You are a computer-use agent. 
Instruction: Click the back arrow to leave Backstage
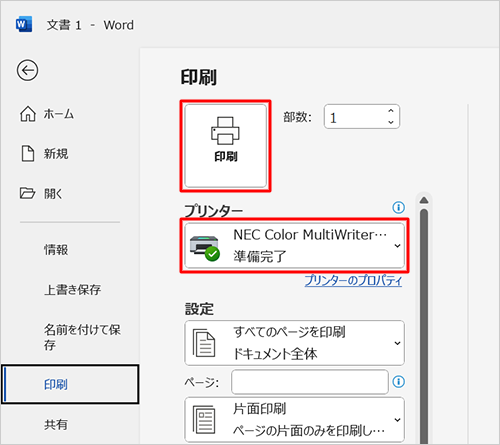(x=27, y=70)
